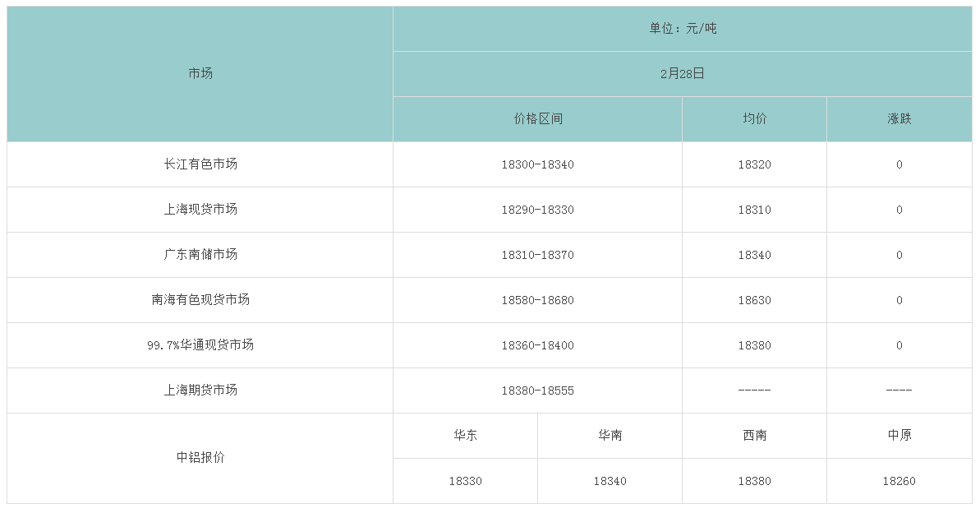Click the 均价 column header
The height and width of the screenshot is (513, 980).
754,119
